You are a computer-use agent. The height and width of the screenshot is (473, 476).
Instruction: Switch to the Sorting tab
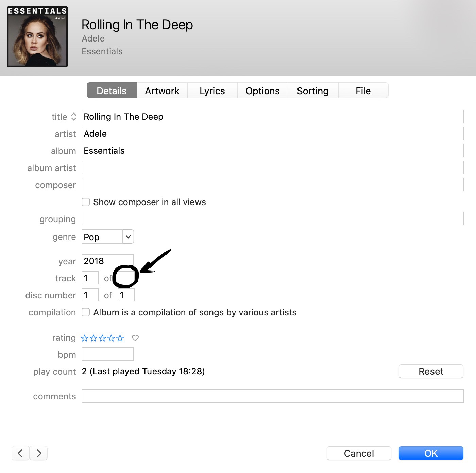click(313, 91)
